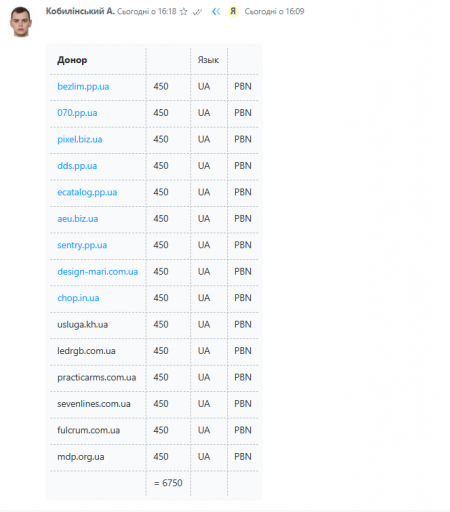Click the Язык column header
The width and height of the screenshot is (450, 512).
tap(208, 60)
